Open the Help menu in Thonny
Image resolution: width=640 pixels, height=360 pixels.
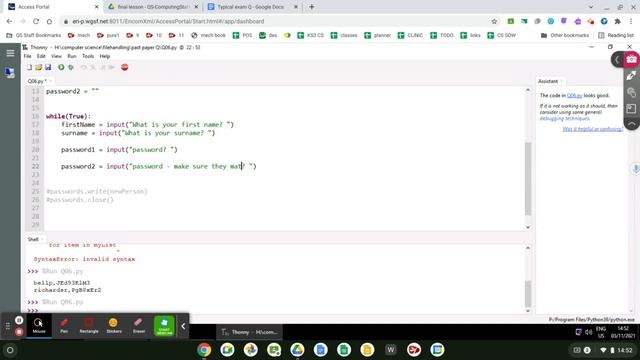(x=105, y=56)
